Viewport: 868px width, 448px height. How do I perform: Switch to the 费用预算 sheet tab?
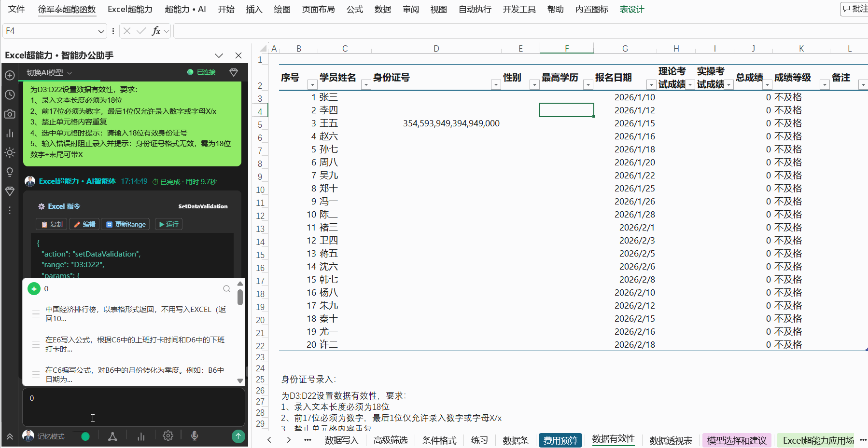pos(560,440)
